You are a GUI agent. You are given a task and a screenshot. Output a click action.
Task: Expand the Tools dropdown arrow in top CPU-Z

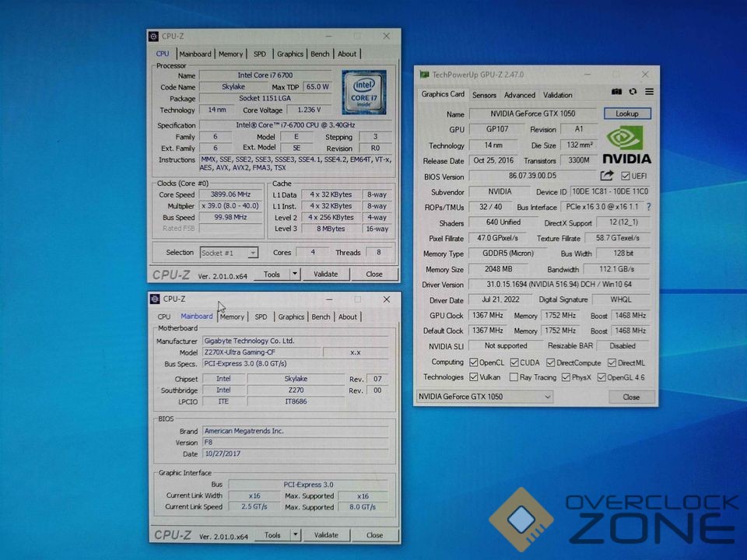[295, 274]
